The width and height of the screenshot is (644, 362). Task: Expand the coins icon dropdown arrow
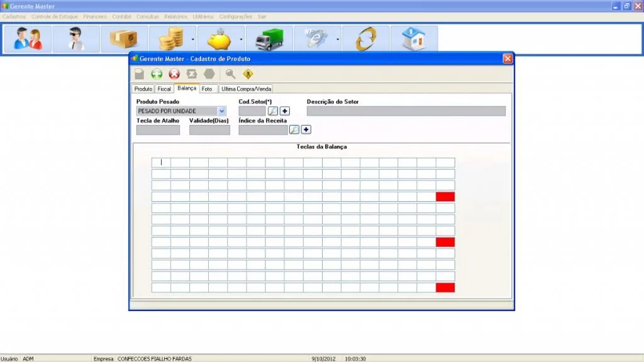[x=192, y=40]
